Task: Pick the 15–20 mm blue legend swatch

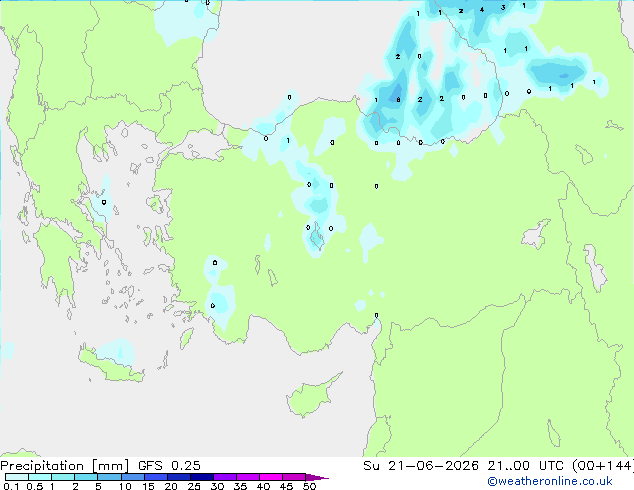Action: [155, 477]
